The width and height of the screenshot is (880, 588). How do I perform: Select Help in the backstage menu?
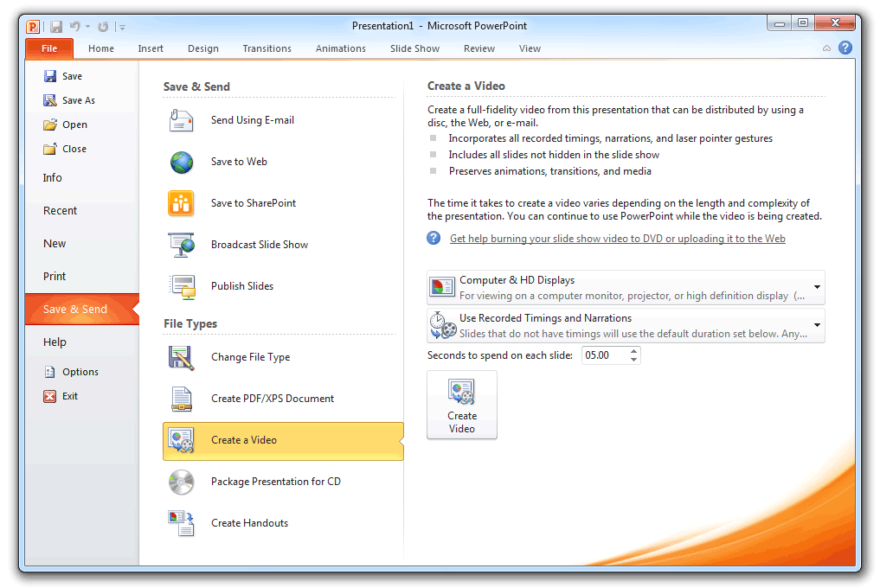[x=82, y=342]
